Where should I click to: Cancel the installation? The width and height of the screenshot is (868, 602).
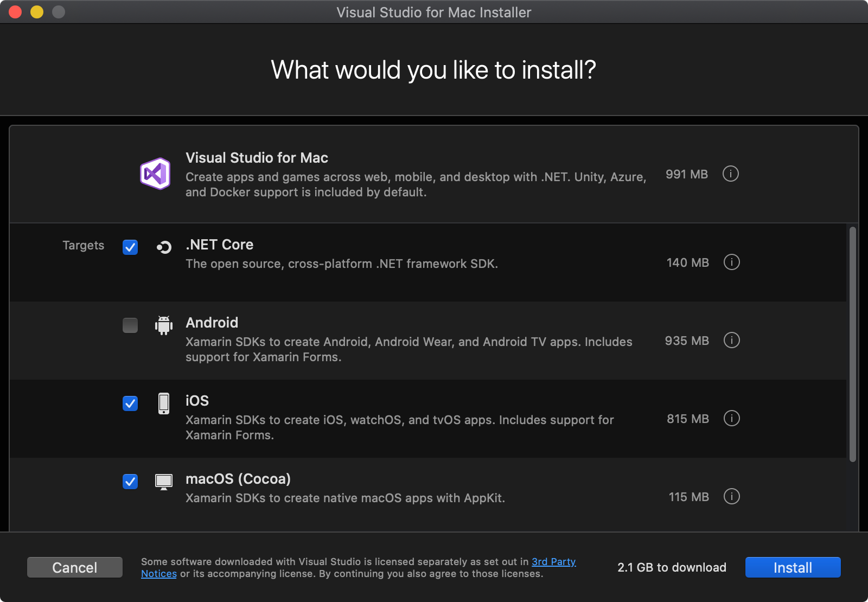75,567
